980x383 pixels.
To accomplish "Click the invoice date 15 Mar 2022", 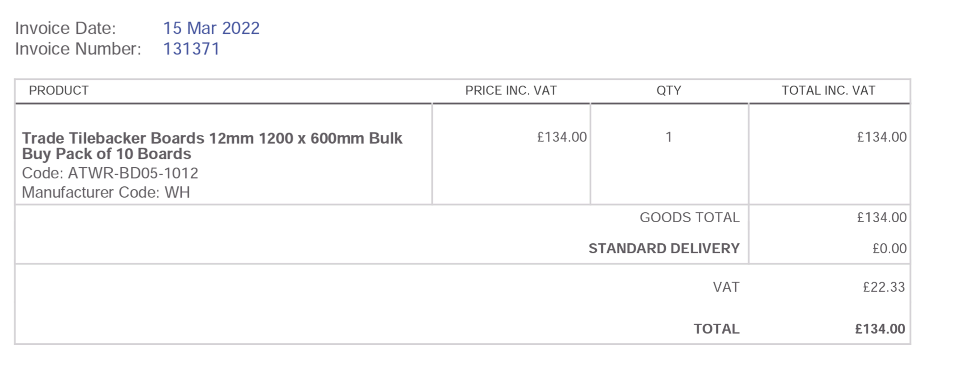I will click(x=211, y=28).
